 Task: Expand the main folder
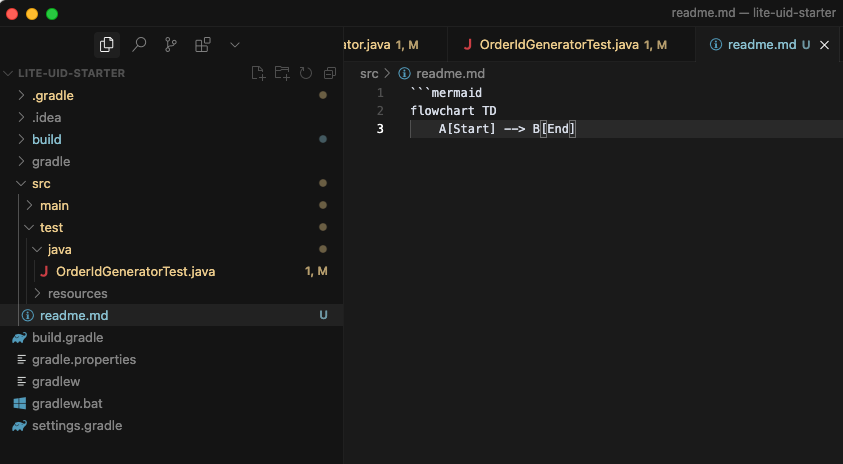pyautogui.click(x=29, y=205)
